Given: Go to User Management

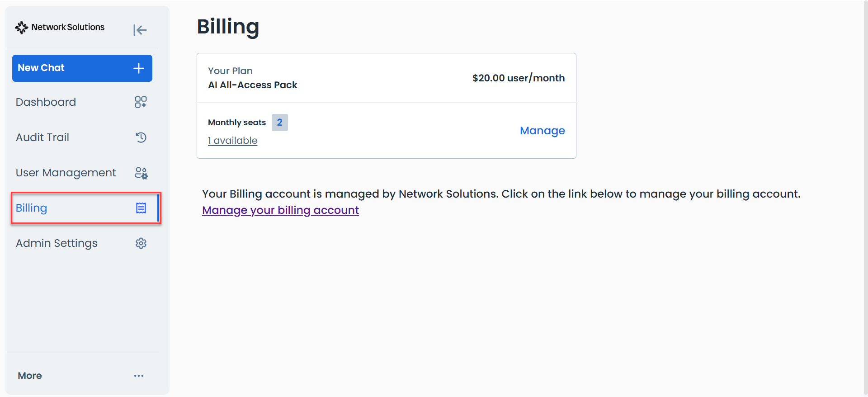Looking at the screenshot, I should [x=82, y=173].
